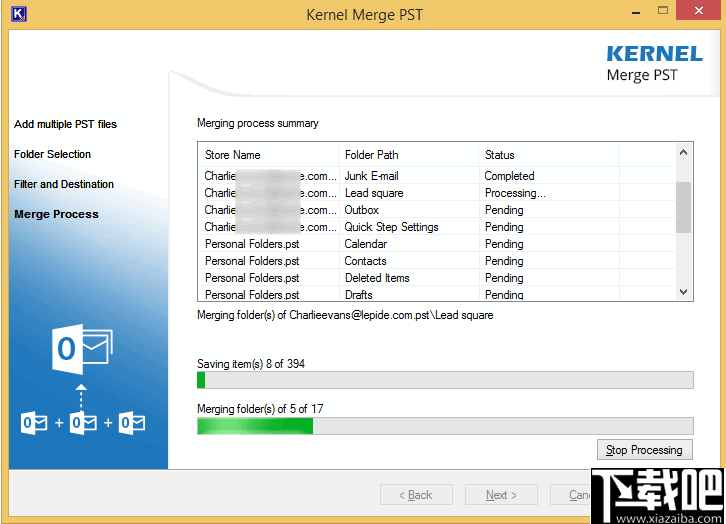
Task: Open the Folder Selection step
Action: 52,154
